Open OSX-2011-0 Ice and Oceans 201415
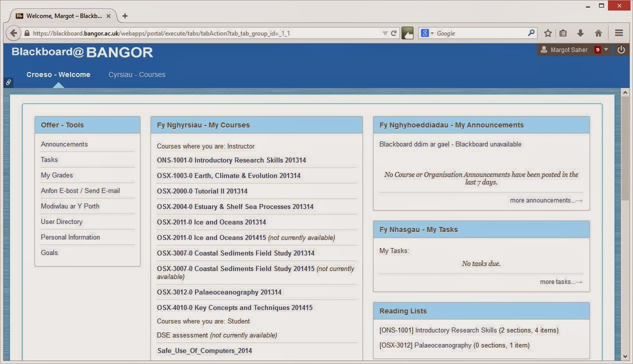This screenshot has width=633, height=364. tap(211, 237)
